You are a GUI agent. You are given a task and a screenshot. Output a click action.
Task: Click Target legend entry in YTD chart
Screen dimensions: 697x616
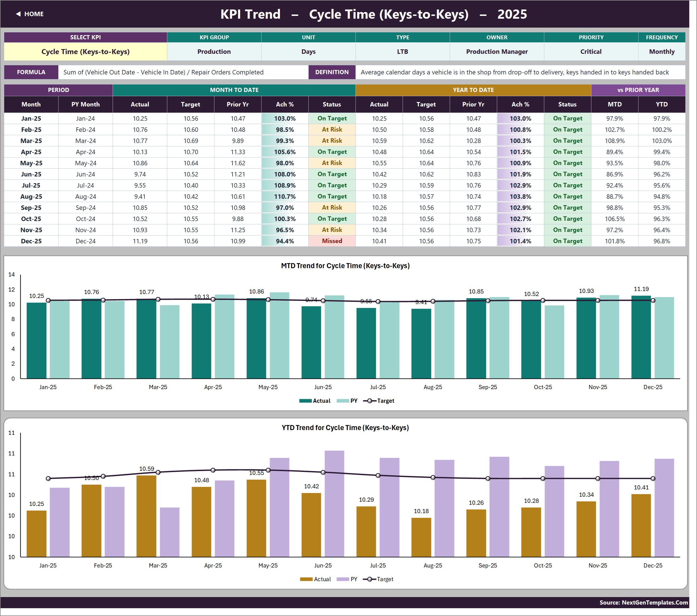coord(379,579)
